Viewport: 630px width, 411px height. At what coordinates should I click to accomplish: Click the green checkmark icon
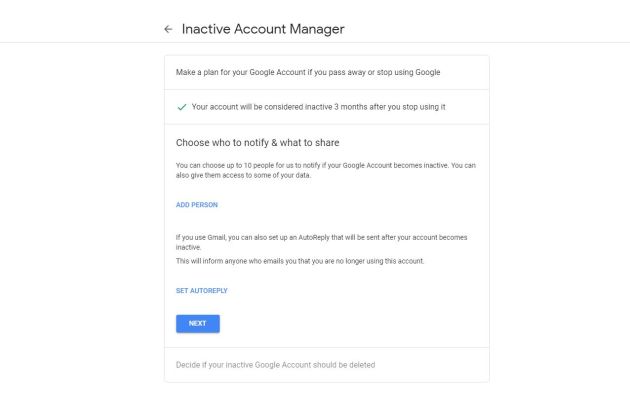pyautogui.click(x=181, y=107)
